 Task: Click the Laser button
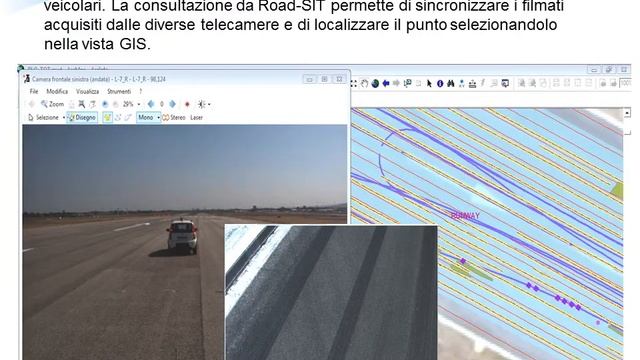tap(196, 118)
